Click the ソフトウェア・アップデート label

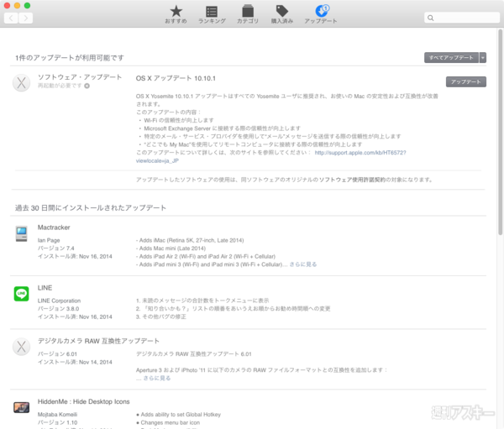80,77
